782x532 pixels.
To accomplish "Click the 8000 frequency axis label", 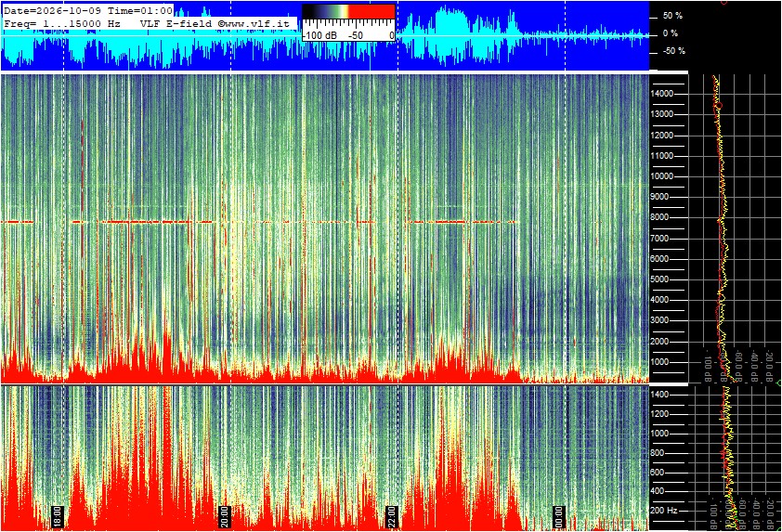I will pos(660,217).
